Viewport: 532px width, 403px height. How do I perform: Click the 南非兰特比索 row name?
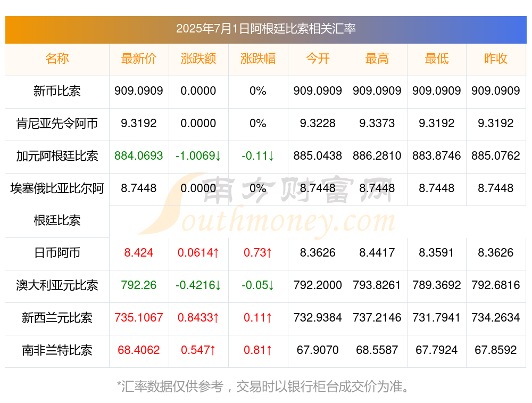[57, 350]
